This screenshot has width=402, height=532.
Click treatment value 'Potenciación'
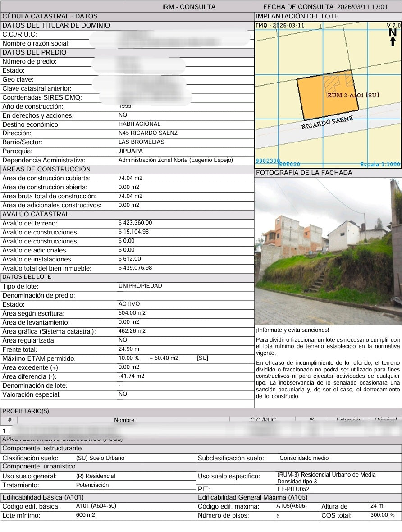pos(92,485)
